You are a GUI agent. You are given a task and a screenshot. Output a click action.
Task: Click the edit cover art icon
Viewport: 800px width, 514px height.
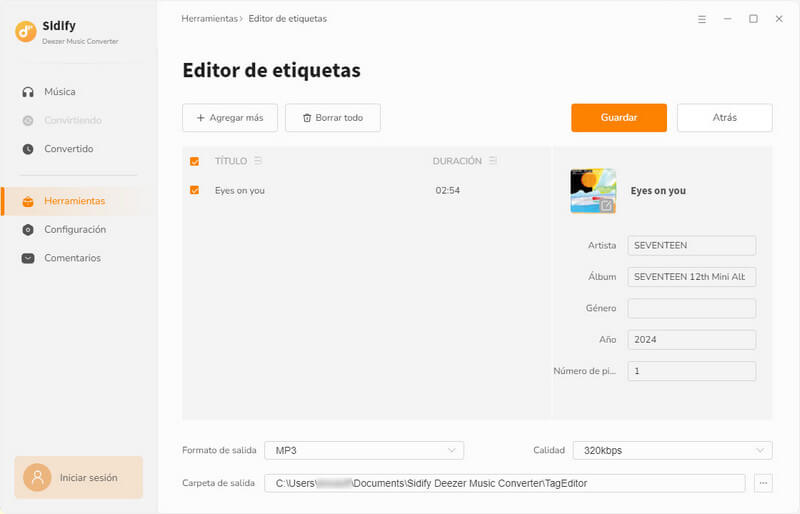coord(606,205)
